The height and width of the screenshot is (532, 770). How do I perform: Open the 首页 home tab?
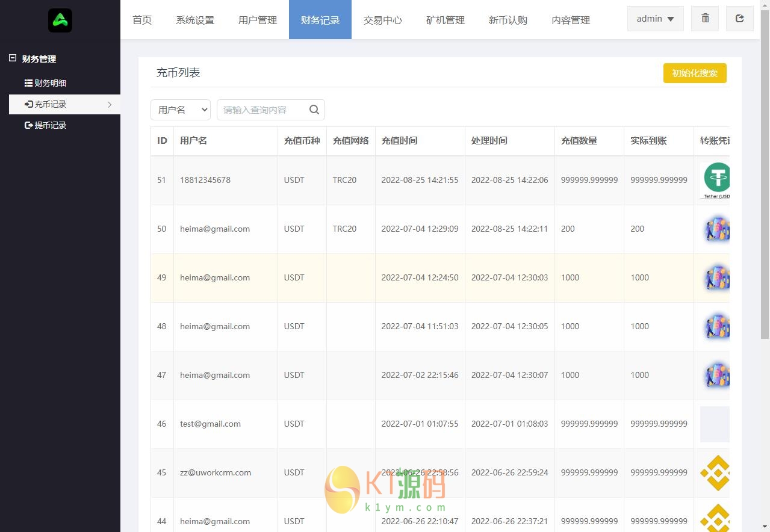[x=142, y=20]
